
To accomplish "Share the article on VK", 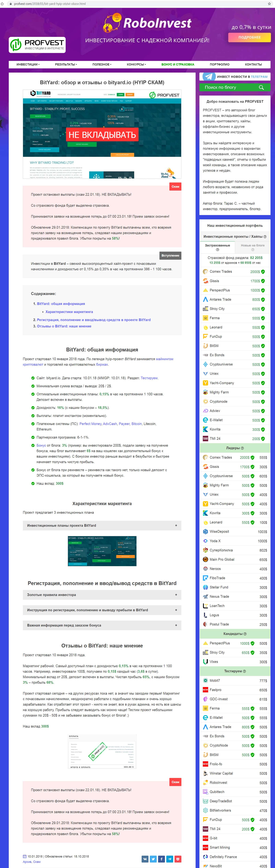I will pos(145,859).
